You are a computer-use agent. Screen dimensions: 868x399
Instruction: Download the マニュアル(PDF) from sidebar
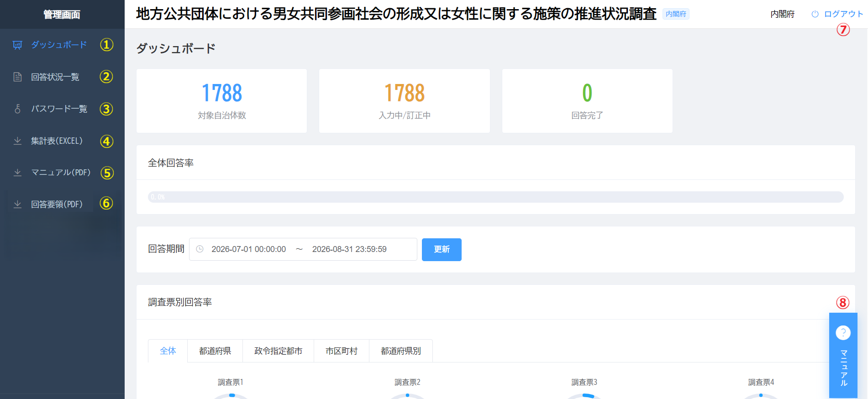pos(62,172)
